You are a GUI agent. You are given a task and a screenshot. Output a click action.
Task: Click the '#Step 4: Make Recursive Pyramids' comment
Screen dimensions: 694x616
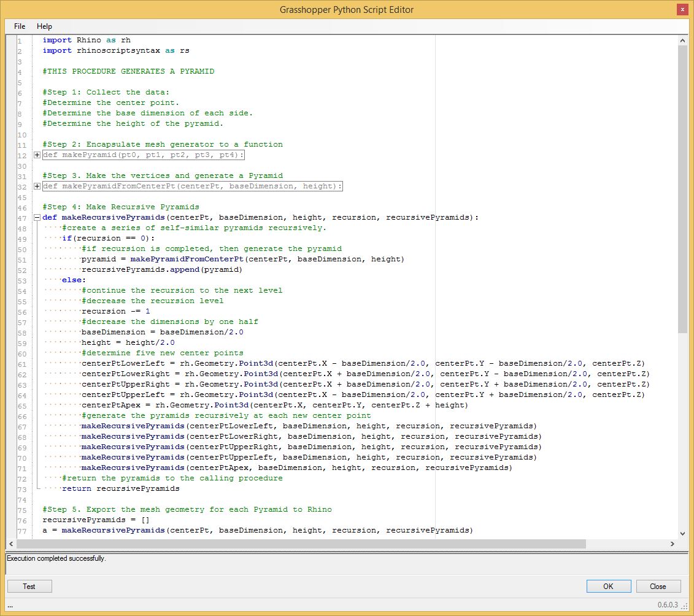click(x=121, y=207)
